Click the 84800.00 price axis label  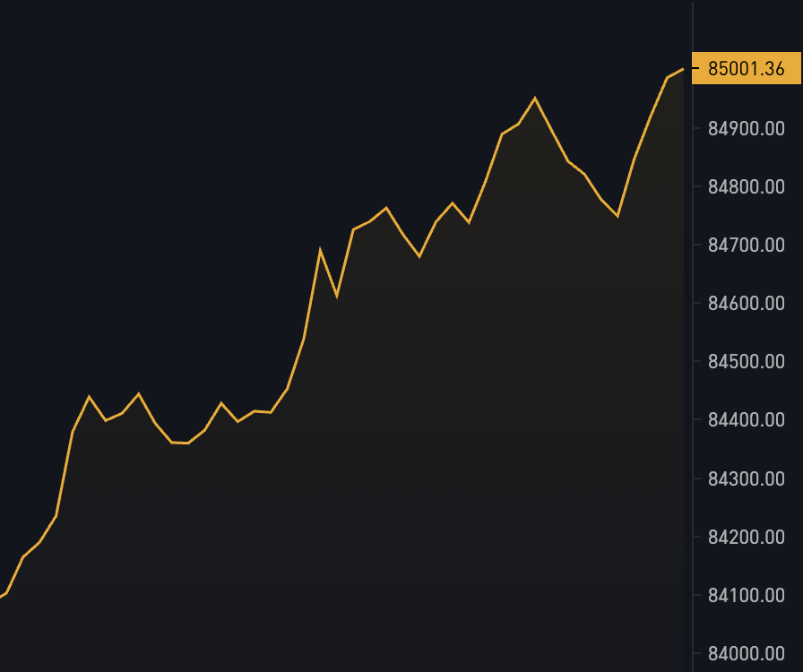(x=747, y=187)
